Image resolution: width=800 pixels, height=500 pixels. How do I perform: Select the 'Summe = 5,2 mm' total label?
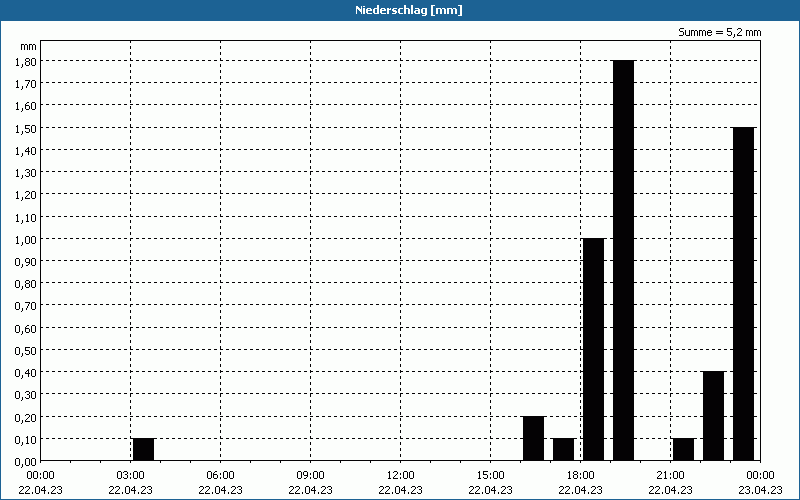point(719,32)
